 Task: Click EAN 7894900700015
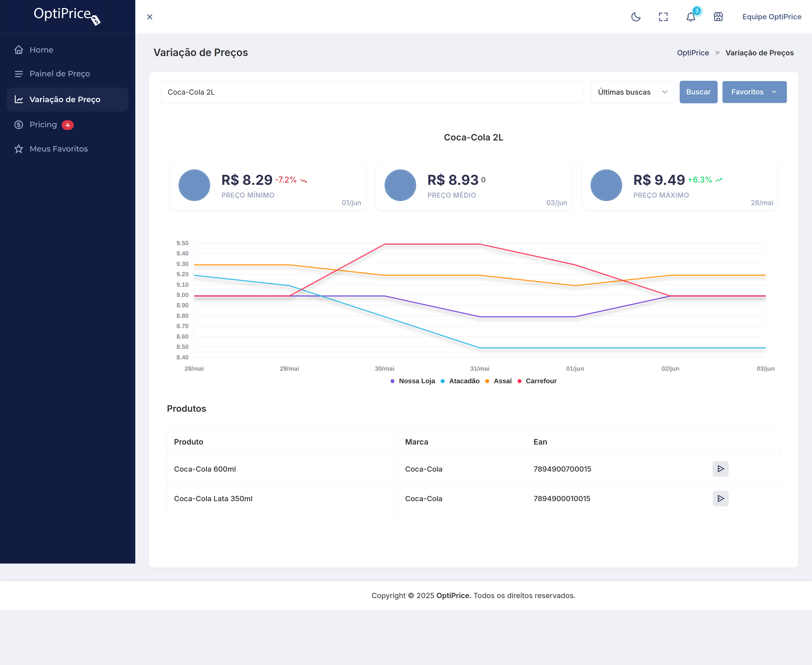(562, 469)
